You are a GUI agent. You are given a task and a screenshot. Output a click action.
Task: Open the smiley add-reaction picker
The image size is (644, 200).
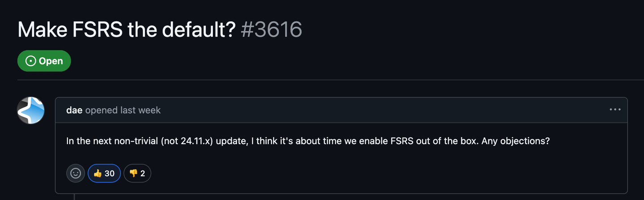point(76,173)
